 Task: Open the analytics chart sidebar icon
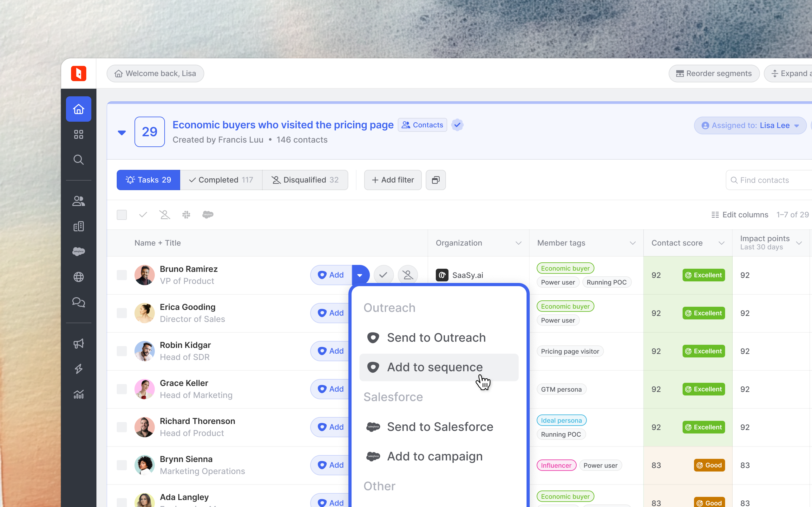79,394
